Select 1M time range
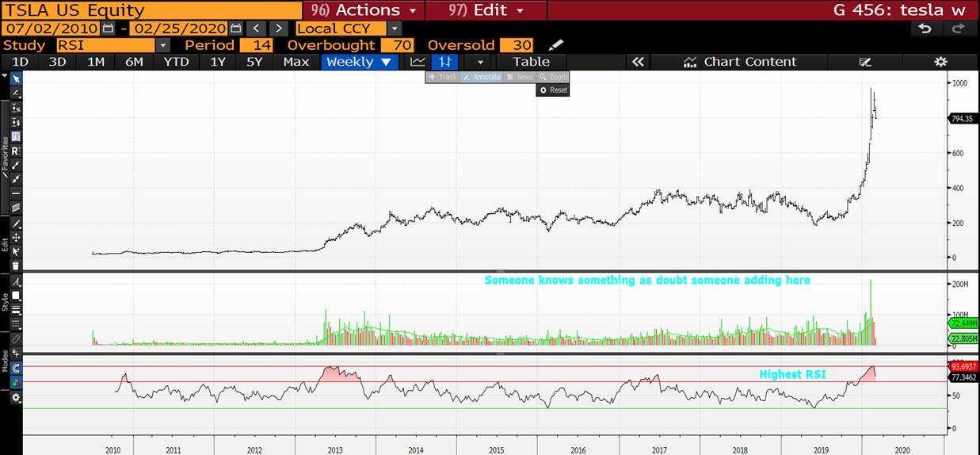Viewport: 980px width, 455px height. coord(96,62)
